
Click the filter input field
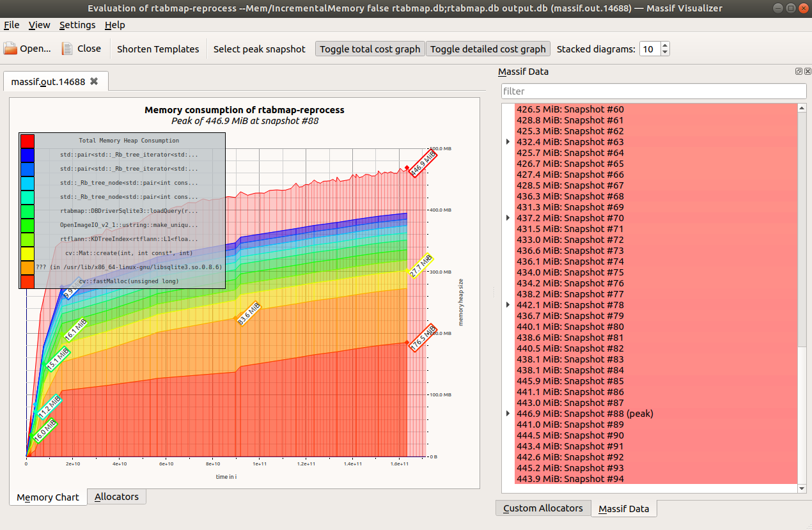pos(653,91)
